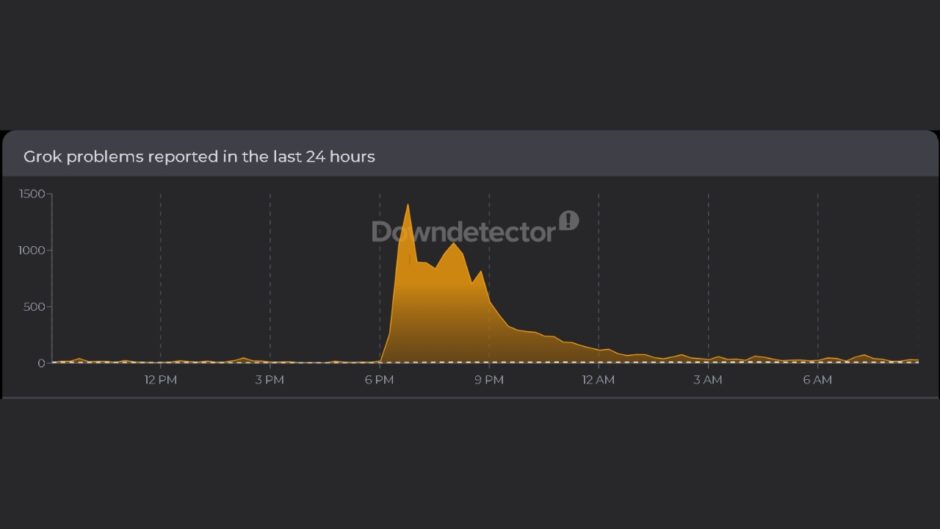Click the highest peak of the outage graph
Viewport: 940px width, 529px height.
pyautogui.click(x=408, y=205)
